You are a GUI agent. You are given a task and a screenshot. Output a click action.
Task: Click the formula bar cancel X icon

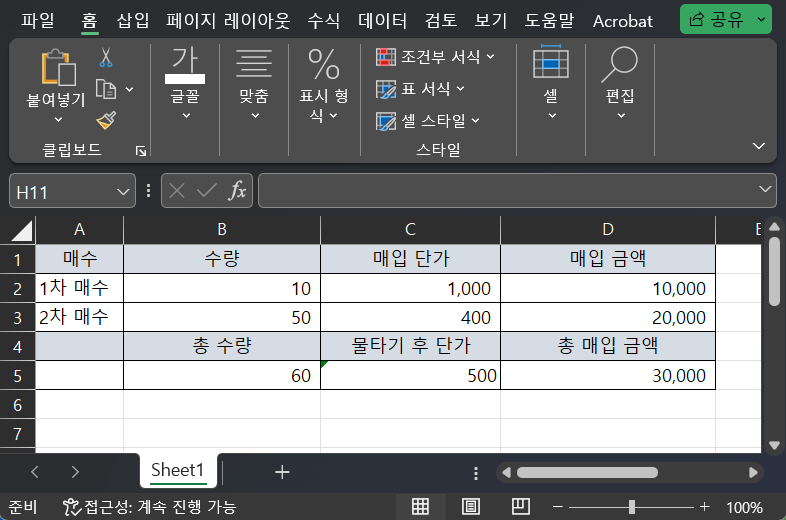pyautogui.click(x=177, y=191)
